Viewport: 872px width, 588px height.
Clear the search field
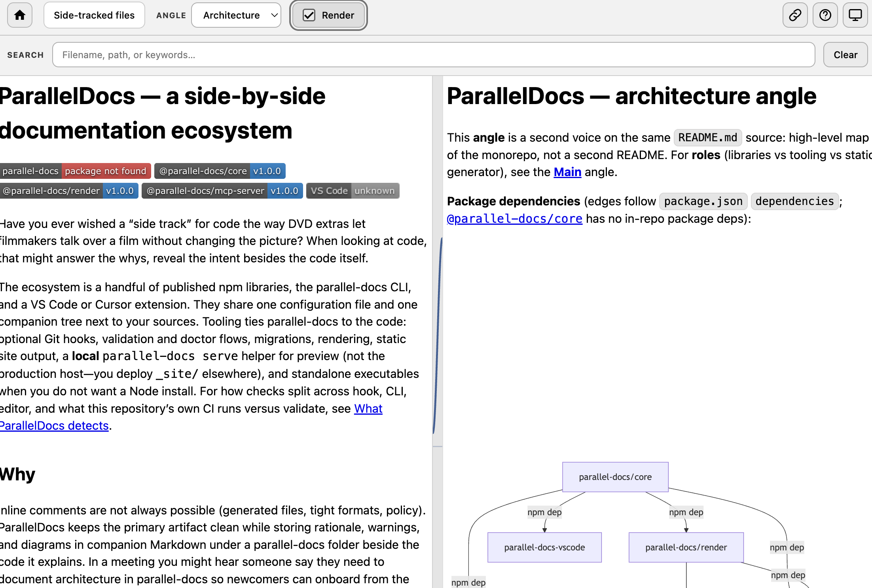(845, 55)
